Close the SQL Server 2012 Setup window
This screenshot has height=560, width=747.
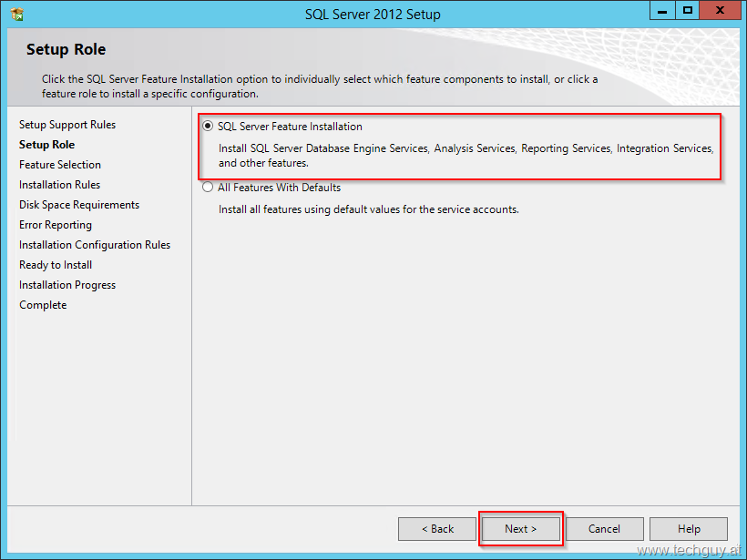720,11
